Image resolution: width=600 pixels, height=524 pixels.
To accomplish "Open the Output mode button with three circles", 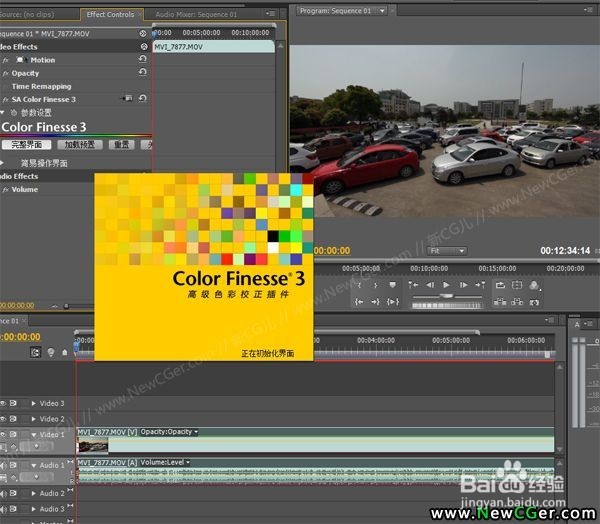I will (535, 285).
